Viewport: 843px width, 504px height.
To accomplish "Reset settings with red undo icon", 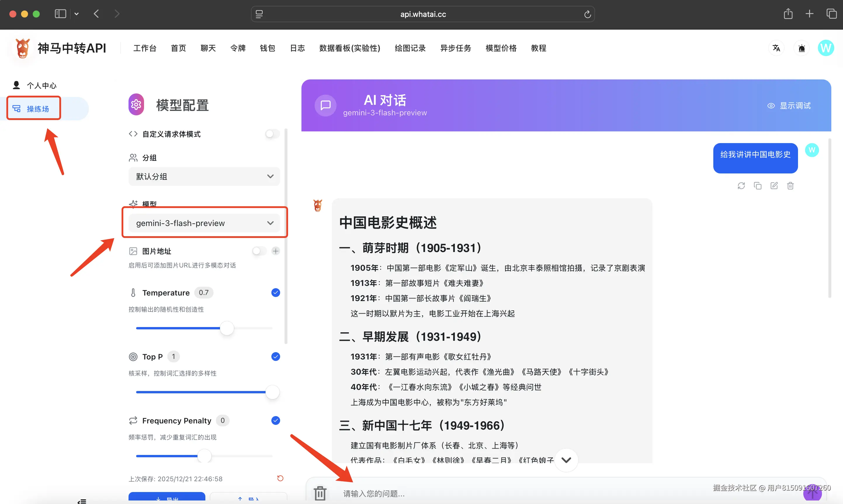I will pyautogui.click(x=280, y=478).
